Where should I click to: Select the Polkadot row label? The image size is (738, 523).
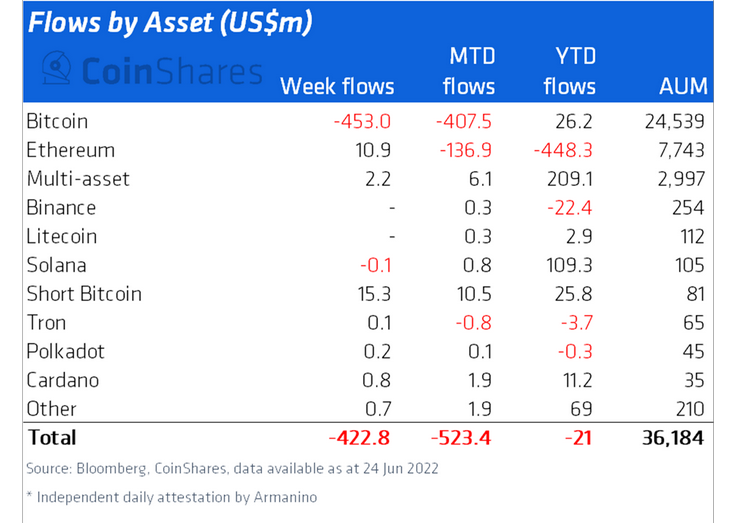68,352
